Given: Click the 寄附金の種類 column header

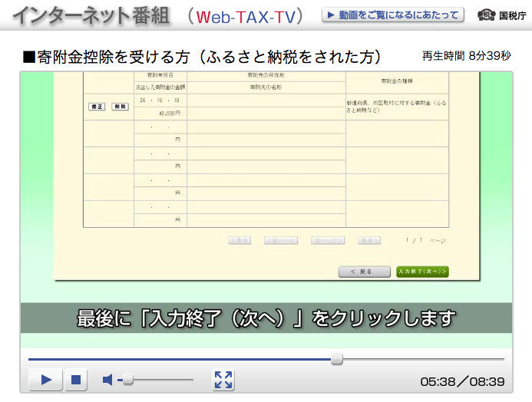Looking at the screenshot, I should pos(397,81).
